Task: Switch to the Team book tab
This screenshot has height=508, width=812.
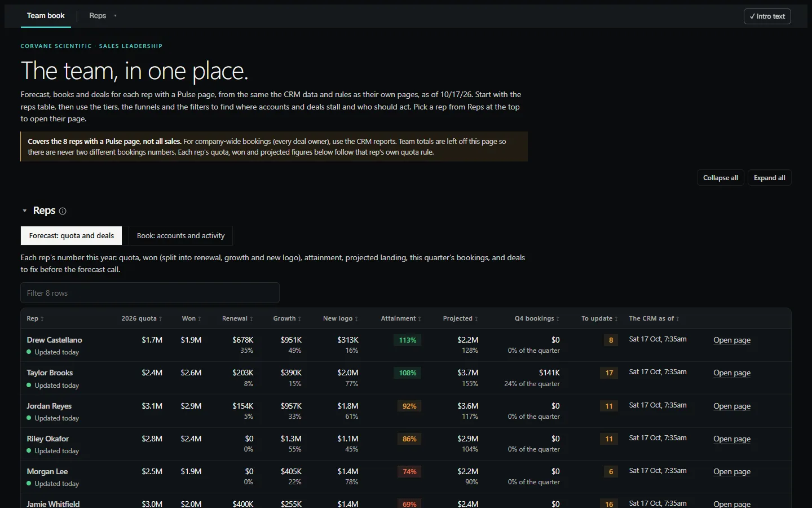Action: point(46,16)
